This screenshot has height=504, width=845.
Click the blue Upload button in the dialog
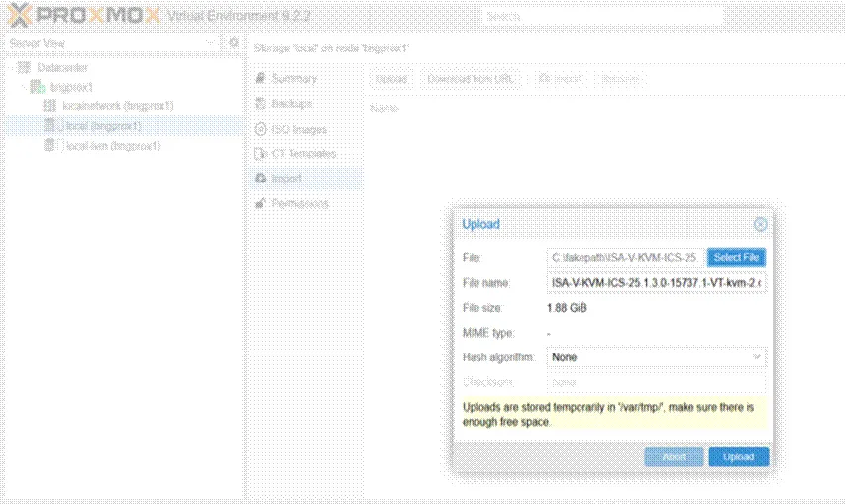click(x=738, y=457)
